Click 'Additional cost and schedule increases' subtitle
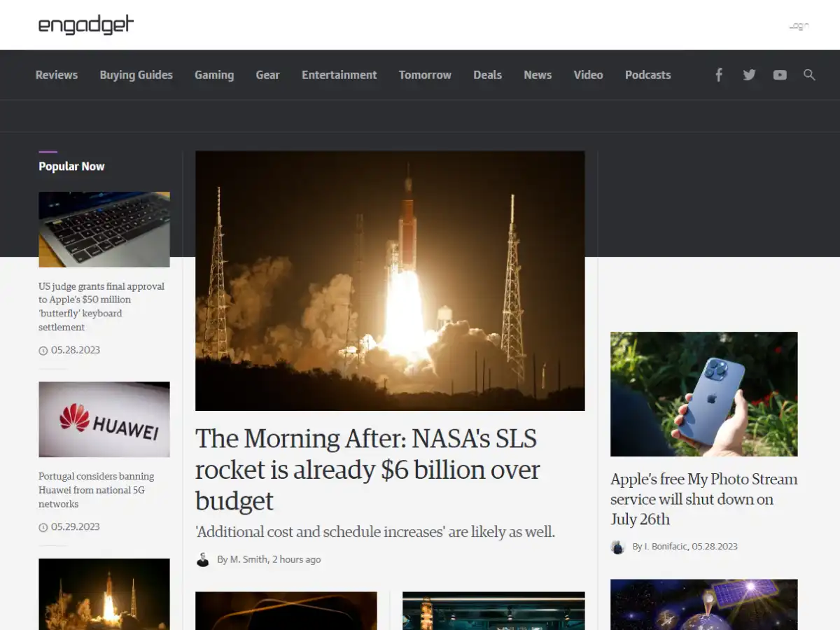Image resolution: width=840 pixels, height=630 pixels. coord(375,532)
